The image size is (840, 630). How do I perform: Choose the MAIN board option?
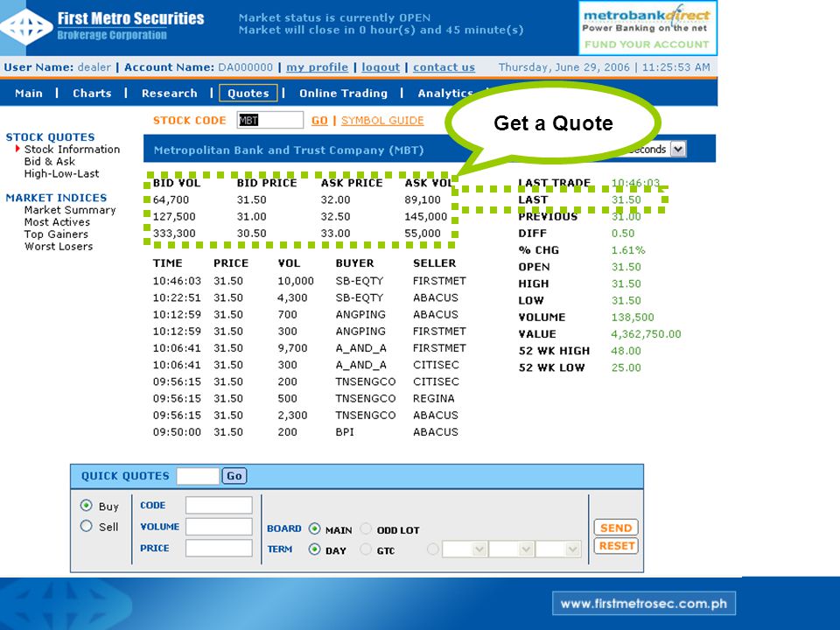tap(314, 529)
